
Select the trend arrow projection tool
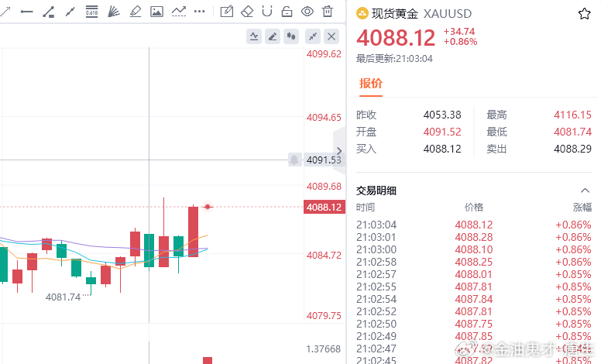tap(179, 12)
